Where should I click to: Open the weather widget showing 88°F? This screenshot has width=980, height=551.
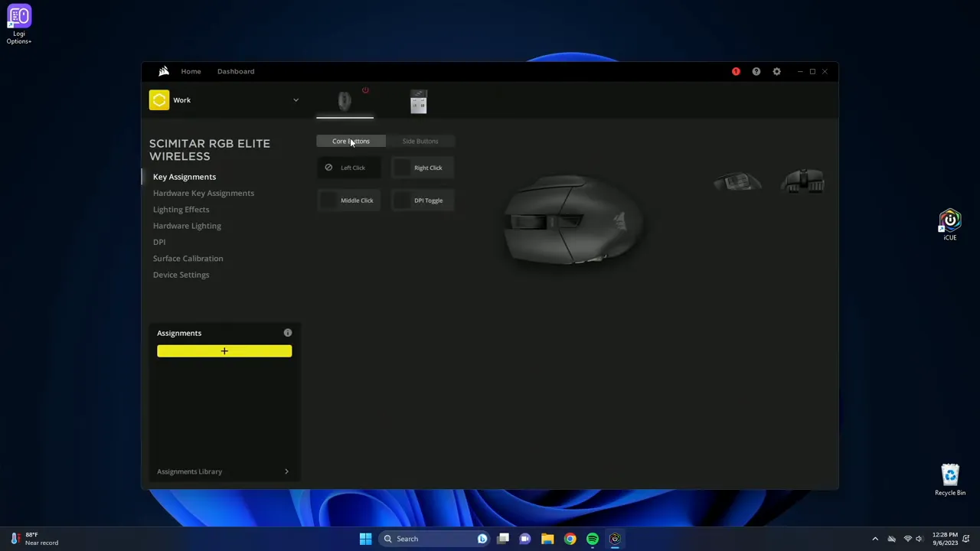34,539
